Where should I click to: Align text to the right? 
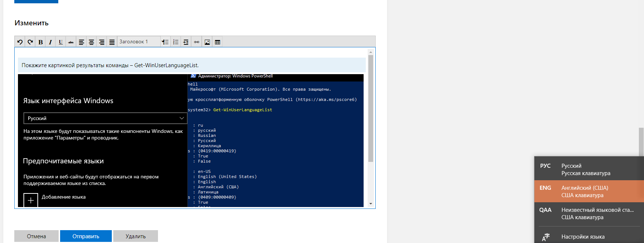(x=102, y=42)
